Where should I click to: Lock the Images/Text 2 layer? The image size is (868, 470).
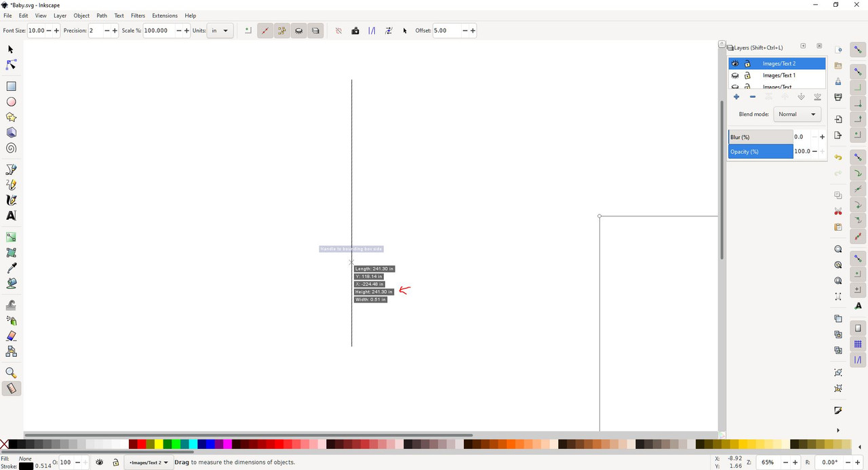(x=747, y=64)
